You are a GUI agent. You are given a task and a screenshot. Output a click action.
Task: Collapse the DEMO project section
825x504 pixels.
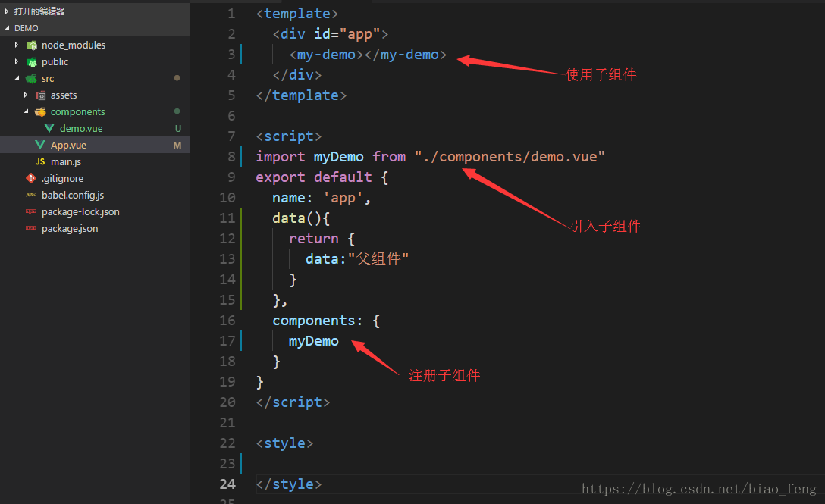(7, 28)
